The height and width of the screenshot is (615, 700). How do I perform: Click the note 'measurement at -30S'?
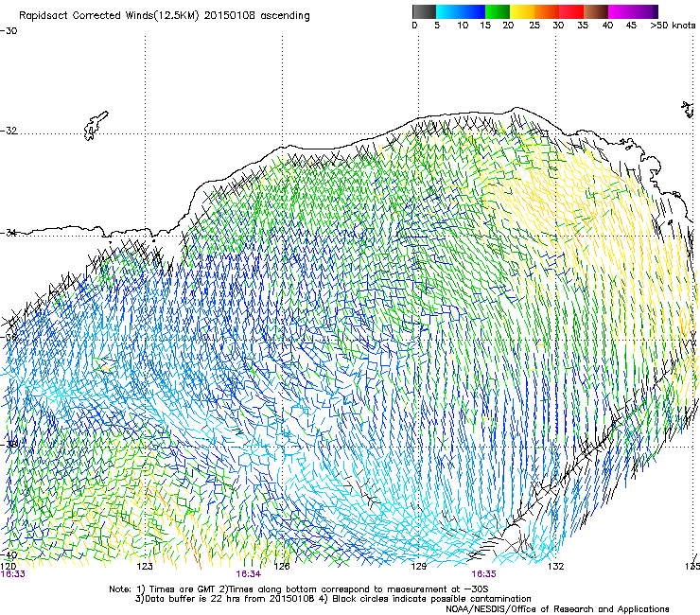click(437, 589)
